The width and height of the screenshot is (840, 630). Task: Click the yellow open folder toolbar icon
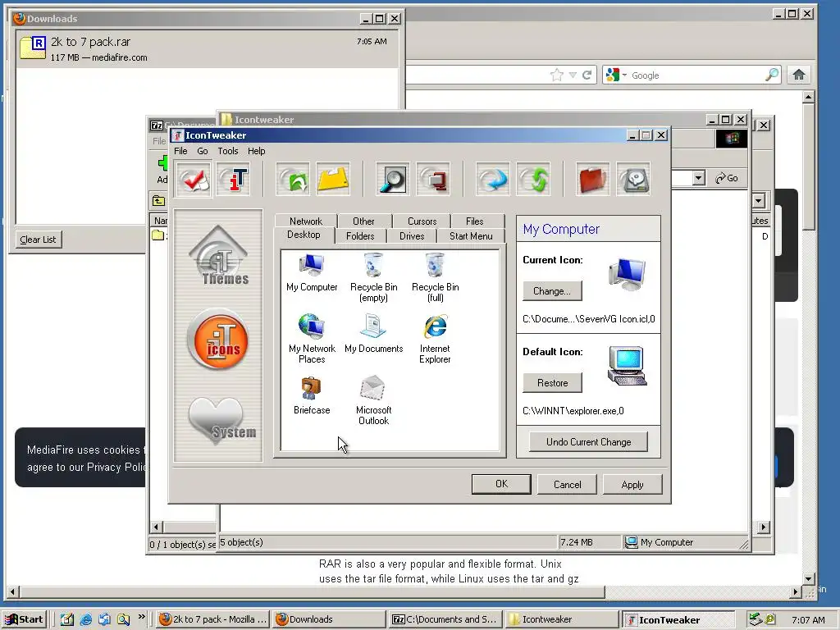point(333,180)
